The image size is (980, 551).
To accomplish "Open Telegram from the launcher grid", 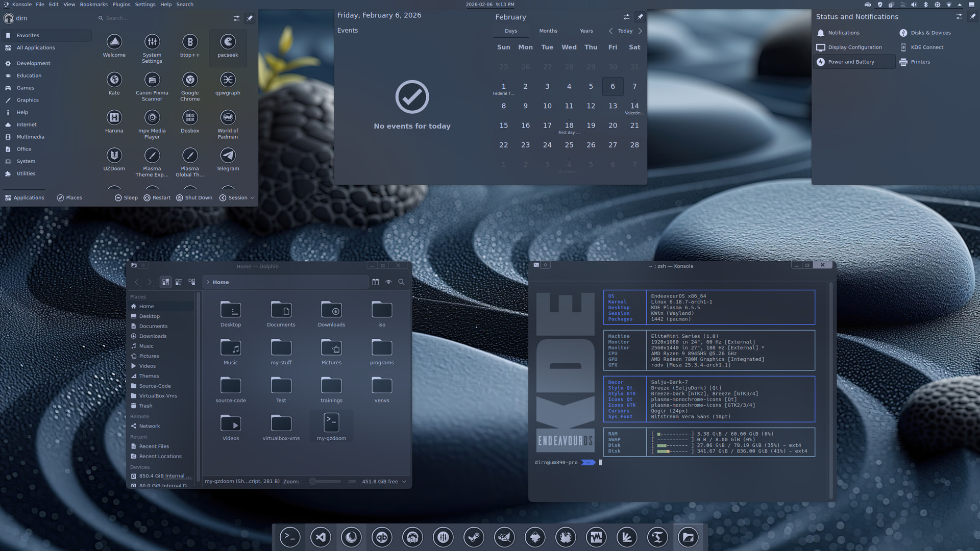I will click(x=228, y=156).
